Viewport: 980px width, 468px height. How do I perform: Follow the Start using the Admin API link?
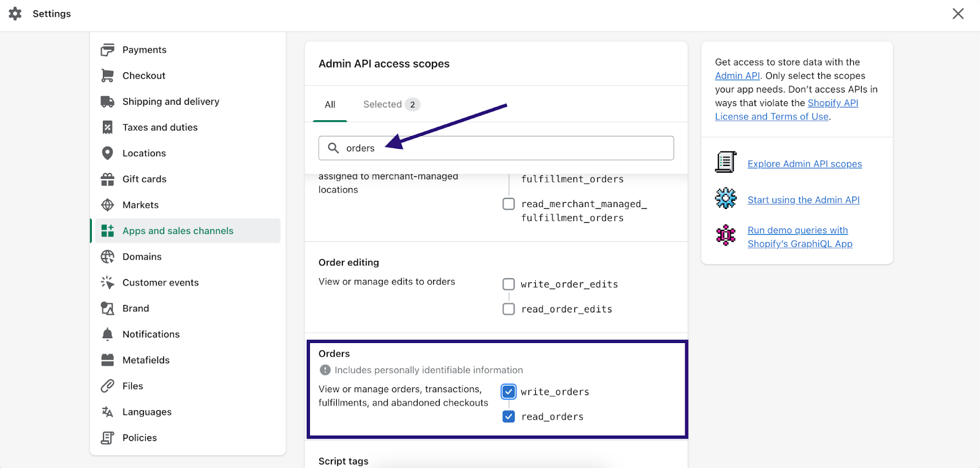(803, 200)
